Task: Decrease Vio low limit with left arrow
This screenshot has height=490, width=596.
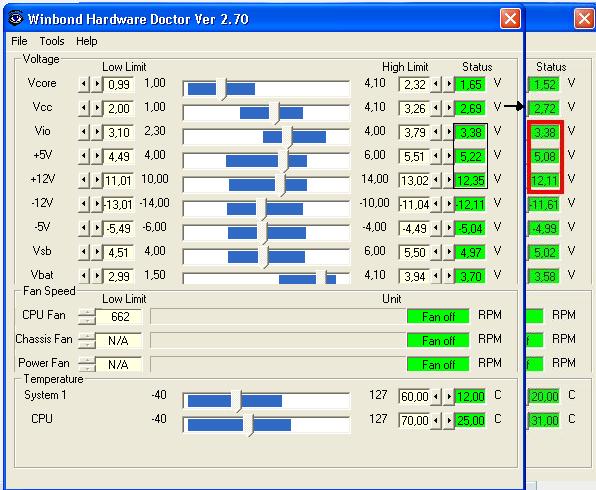Action: tap(84, 132)
